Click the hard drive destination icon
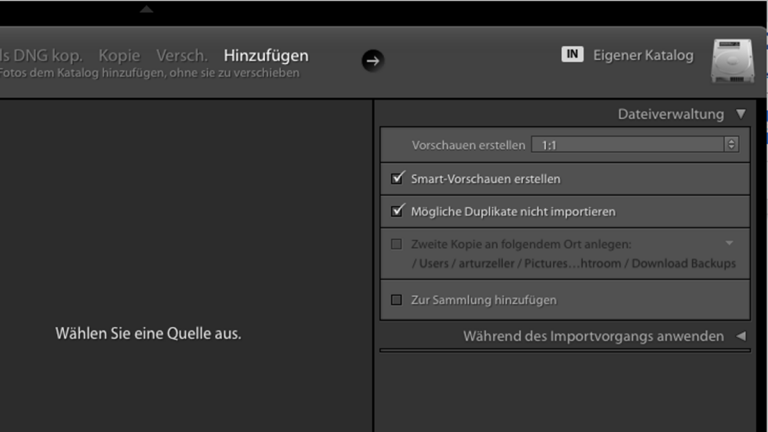This screenshot has width=768, height=432. point(732,61)
